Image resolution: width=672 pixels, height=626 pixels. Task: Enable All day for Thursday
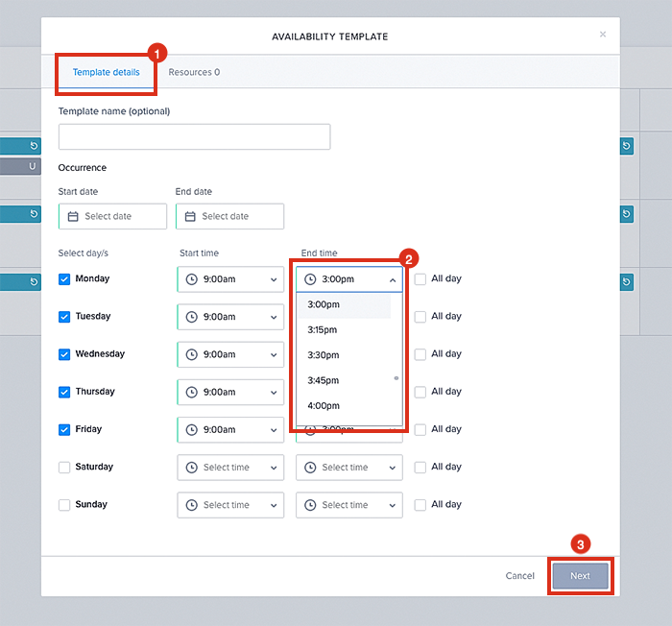click(420, 392)
